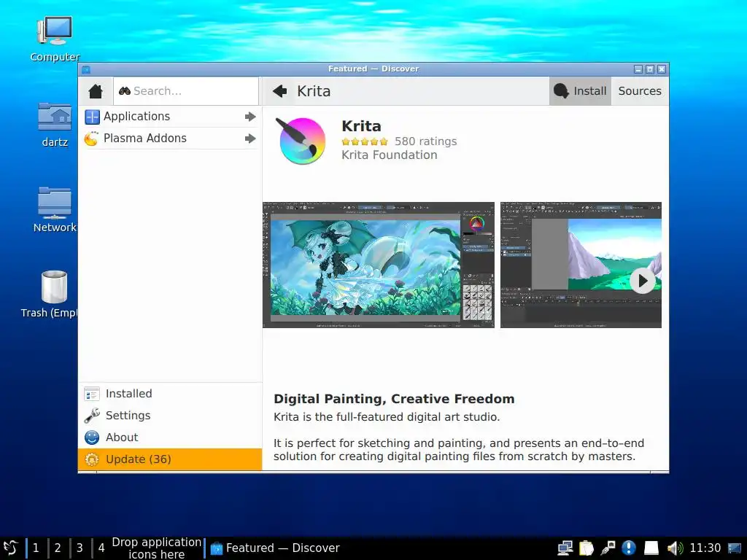Click the Settings wrench icon
747x560 pixels.
point(91,416)
